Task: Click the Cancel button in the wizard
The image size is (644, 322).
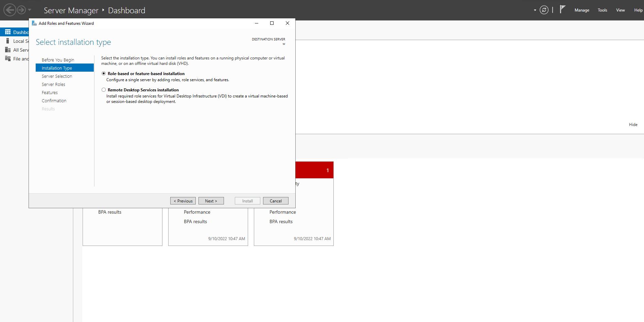Action: (x=276, y=201)
